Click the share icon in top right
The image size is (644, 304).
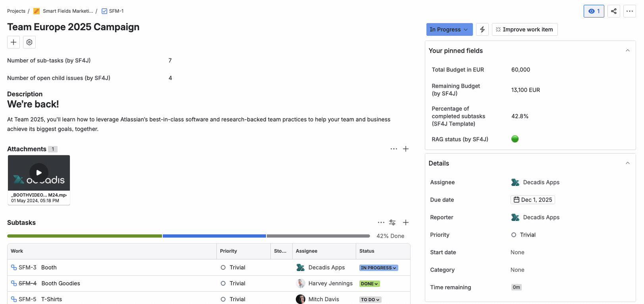613,11
